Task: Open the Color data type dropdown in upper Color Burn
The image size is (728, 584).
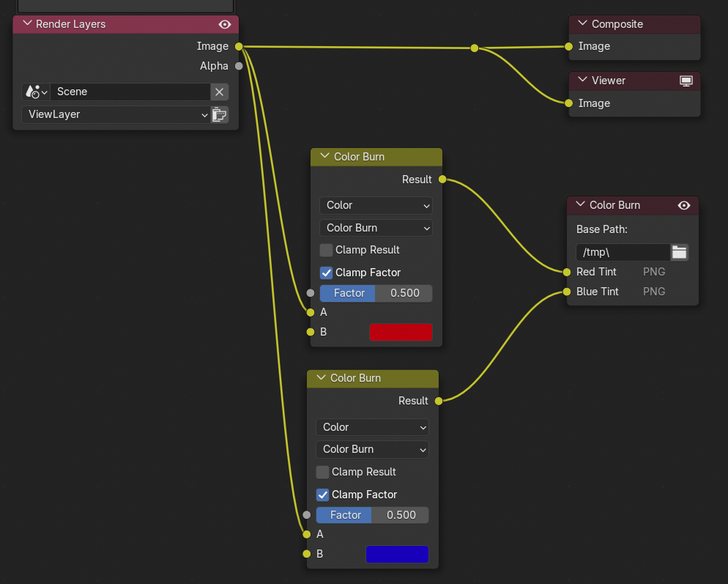Action: pyautogui.click(x=376, y=205)
